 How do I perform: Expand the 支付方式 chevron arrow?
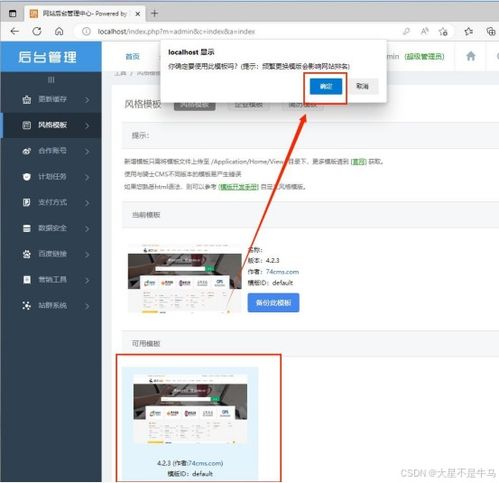[87, 203]
